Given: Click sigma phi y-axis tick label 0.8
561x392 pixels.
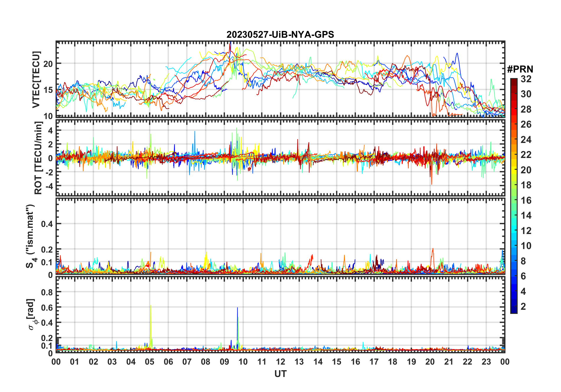Looking at the screenshot, I should click(x=47, y=292).
